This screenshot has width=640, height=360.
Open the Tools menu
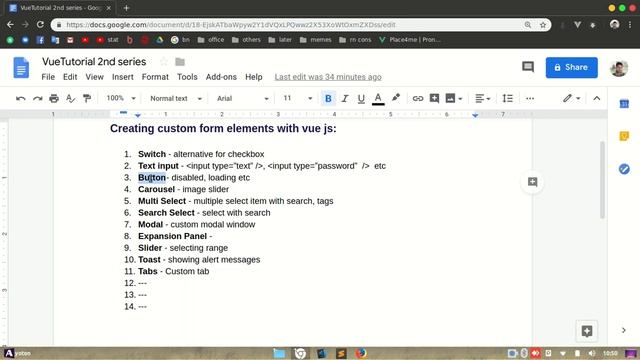point(187,77)
